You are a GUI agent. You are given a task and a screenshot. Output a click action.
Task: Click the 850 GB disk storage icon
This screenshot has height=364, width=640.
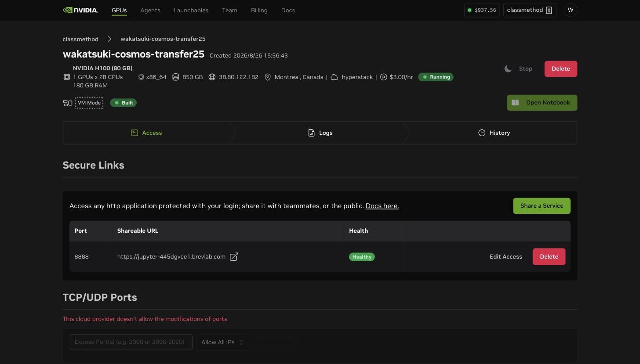tap(175, 77)
